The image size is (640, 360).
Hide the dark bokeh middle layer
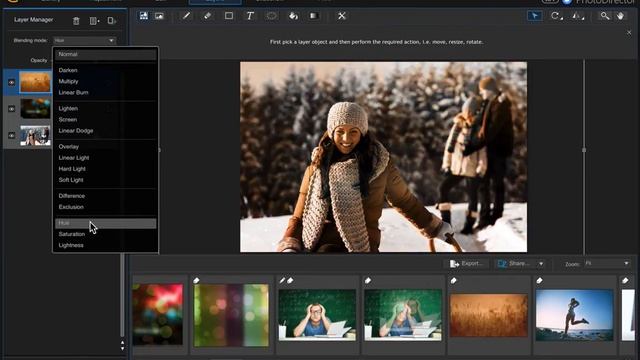pyautogui.click(x=11, y=109)
